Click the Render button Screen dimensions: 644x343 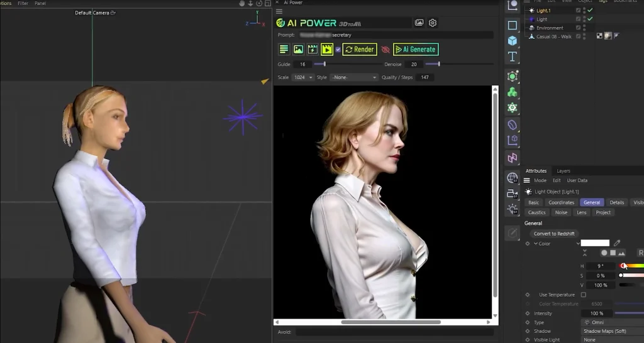point(359,49)
